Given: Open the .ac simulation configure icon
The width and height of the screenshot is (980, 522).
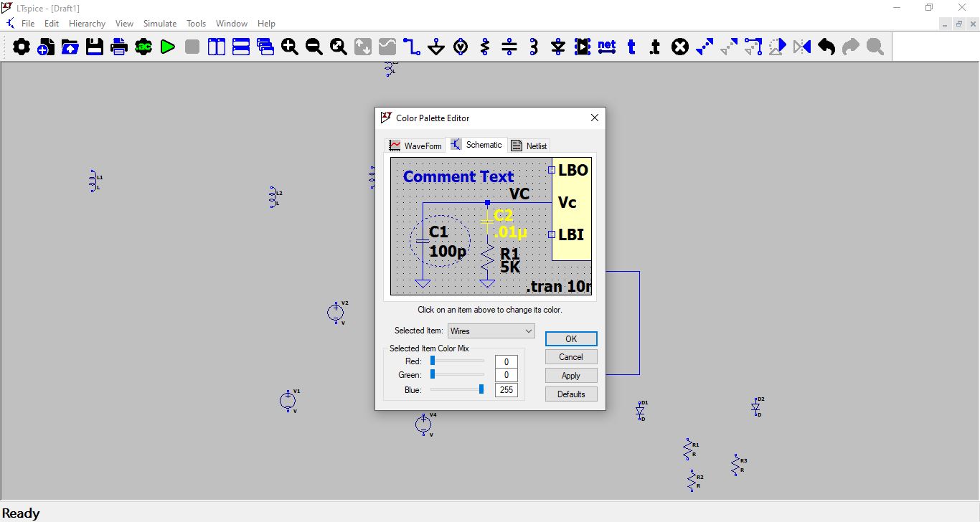Looking at the screenshot, I should [x=143, y=47].
